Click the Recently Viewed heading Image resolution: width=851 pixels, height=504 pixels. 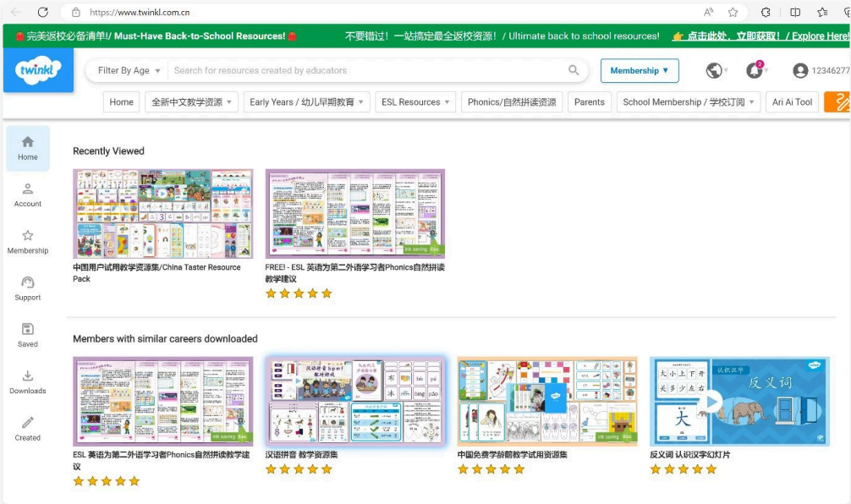(108, 151)
